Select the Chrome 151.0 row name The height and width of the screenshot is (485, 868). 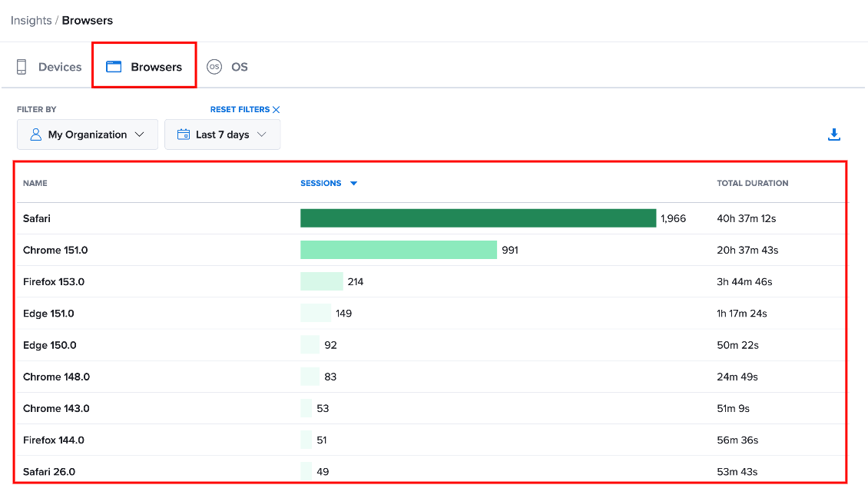(x=55, y=251)
